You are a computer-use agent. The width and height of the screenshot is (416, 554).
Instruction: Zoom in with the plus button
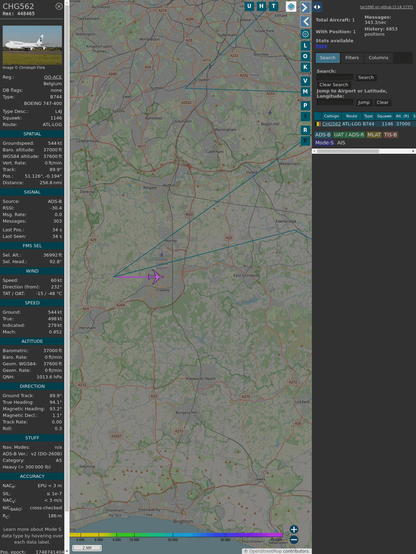[x=294, y=529]
